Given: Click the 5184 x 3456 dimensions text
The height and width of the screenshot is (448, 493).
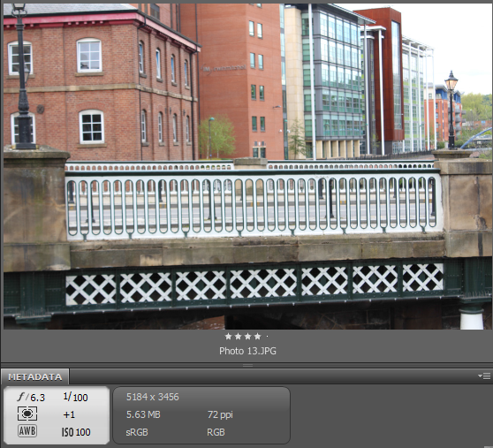Looking at the screenshot, I should 153,397.
